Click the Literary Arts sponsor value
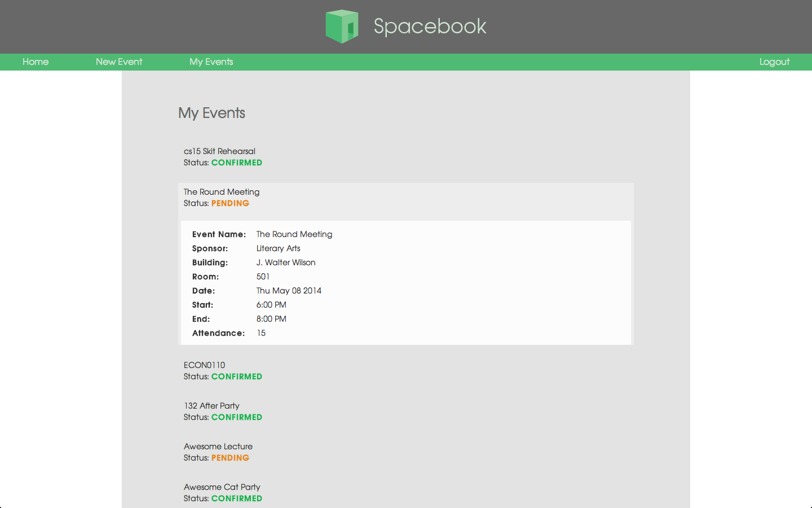Viewport: 812px width, 508px height. click(278, 248)
